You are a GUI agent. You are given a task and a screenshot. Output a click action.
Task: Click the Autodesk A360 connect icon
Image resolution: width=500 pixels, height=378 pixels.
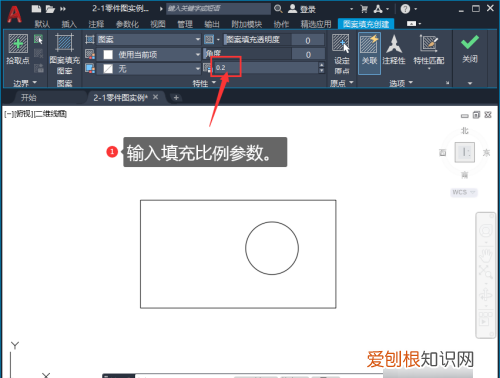click(x=378, y=9)
